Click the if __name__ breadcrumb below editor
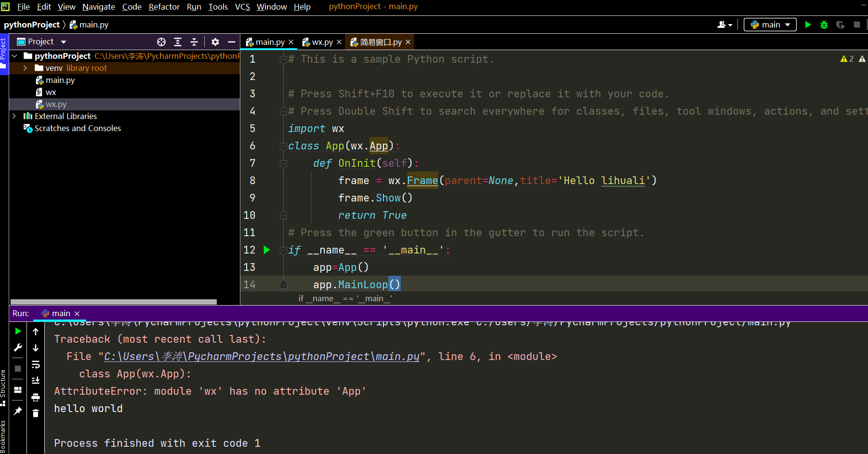This screenshot has height=454, width=868. [345, 298]
